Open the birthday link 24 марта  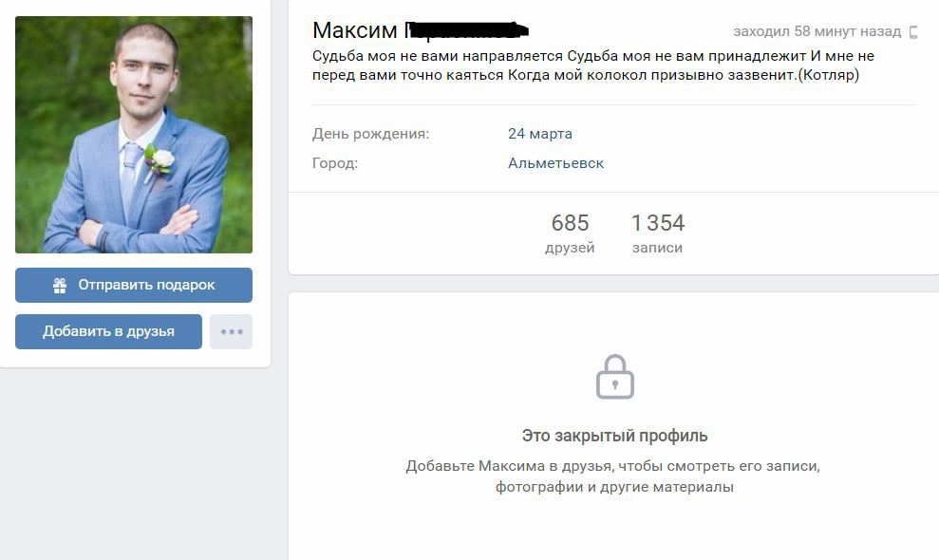tap(539, 134)
